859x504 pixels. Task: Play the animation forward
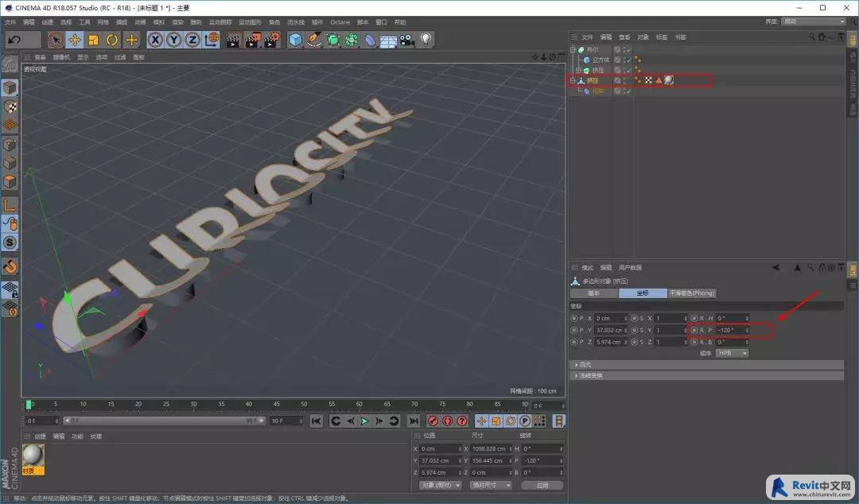point(364,421)
